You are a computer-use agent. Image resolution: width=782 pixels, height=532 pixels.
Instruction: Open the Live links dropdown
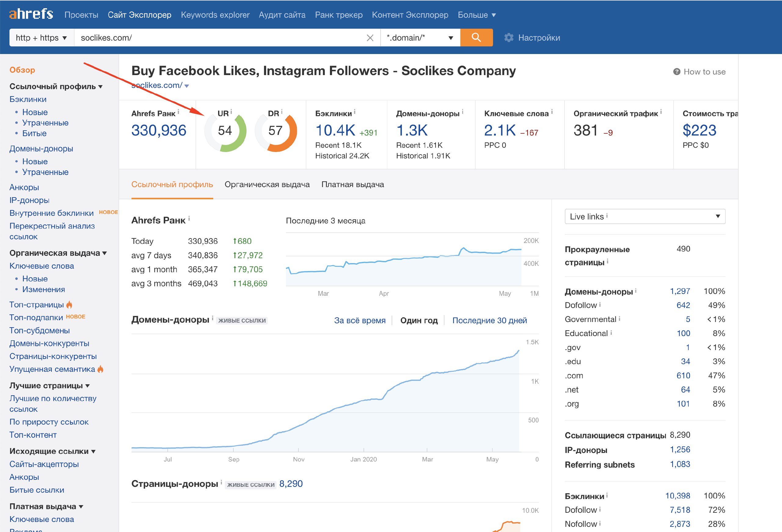(x=645, y=216)
